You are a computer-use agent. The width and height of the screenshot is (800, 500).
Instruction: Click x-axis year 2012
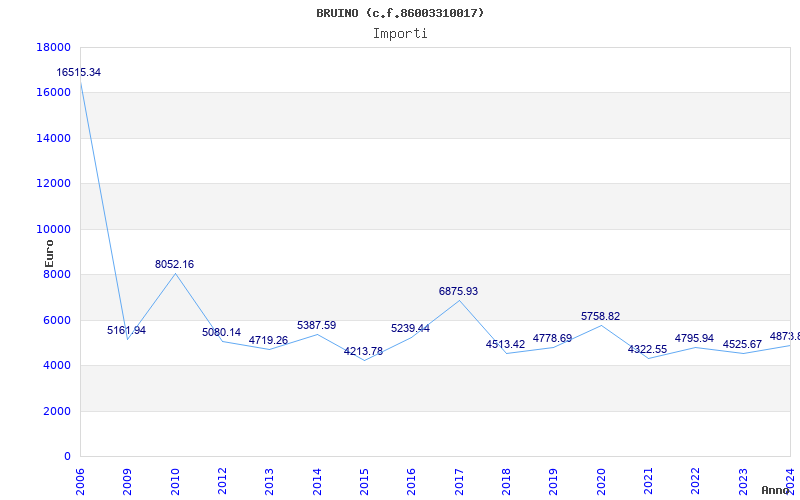point(222,482)
